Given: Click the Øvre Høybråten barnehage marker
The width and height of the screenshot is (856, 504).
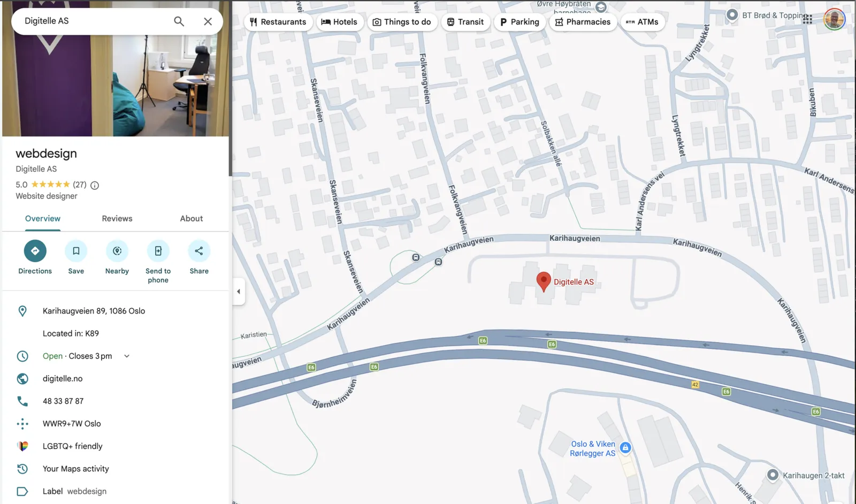Looking at the screenshot, I should pos(601,7).
